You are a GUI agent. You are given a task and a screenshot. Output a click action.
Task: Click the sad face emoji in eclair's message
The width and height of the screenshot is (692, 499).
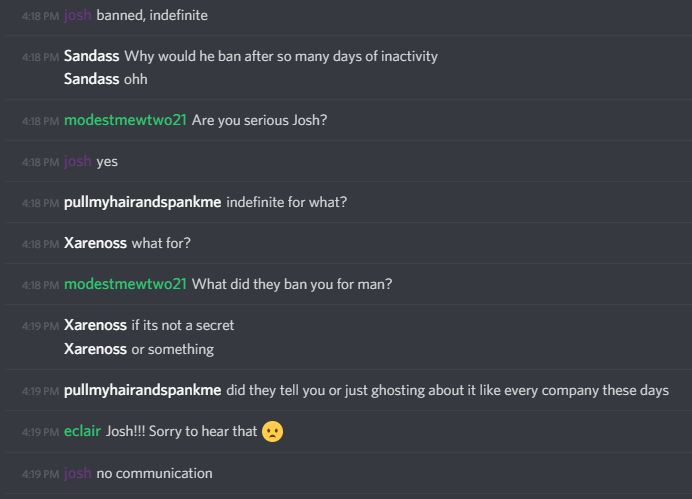(x=272, y=431)
